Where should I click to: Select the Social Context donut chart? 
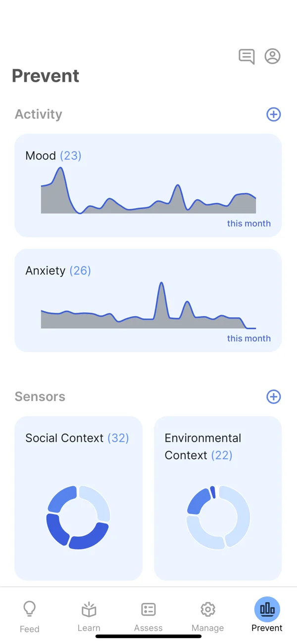click(x=78, y=518)
